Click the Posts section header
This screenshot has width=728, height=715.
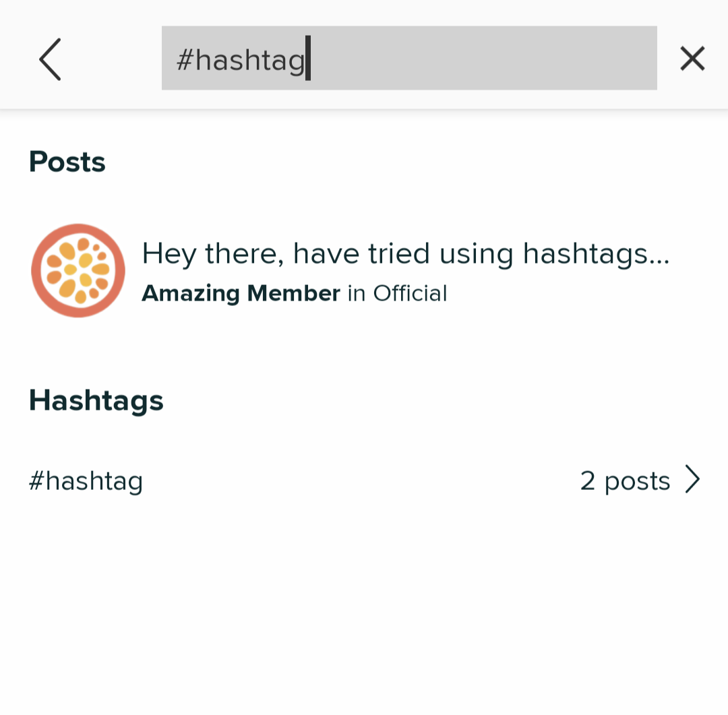(x=67, y=161)
